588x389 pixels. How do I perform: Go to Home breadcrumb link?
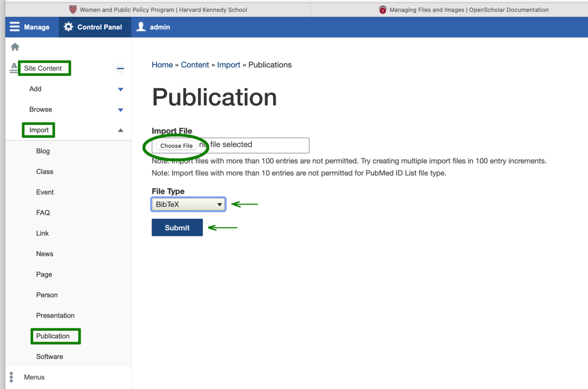[x=162, y=65]
